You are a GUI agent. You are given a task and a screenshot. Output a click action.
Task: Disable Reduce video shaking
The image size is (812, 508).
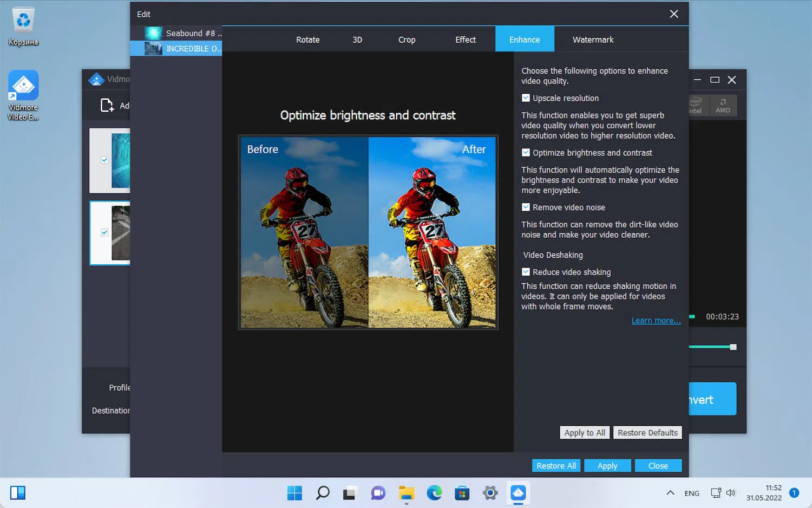click(526, 272)
